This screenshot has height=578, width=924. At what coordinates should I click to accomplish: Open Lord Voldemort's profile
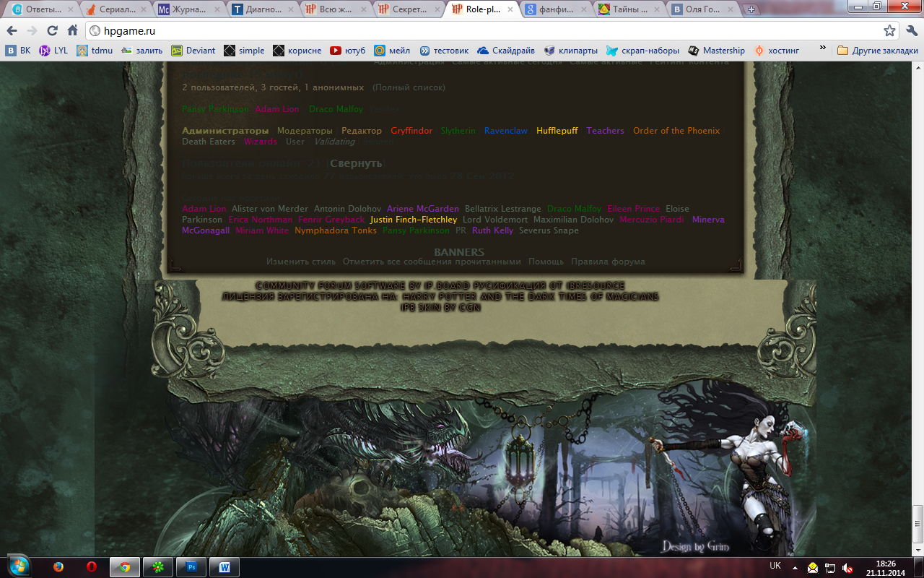tap(495, 220)
